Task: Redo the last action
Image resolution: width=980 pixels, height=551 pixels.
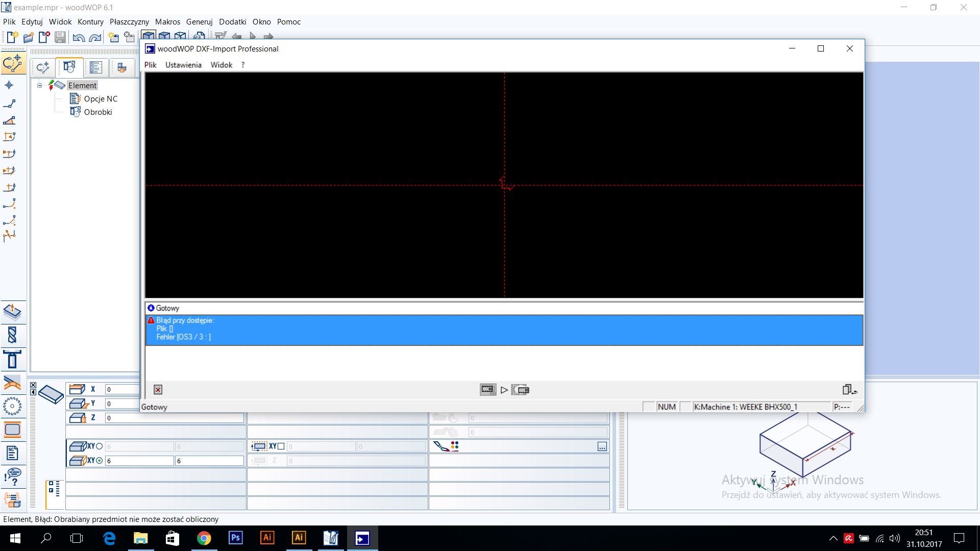Action: [x=95, y=37]
